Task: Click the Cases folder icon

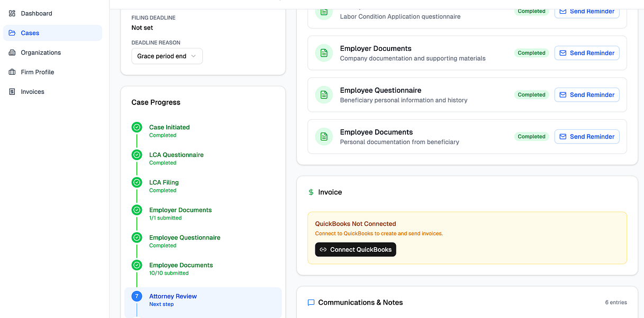Action: pyautogui.click(x=12, y=33)
